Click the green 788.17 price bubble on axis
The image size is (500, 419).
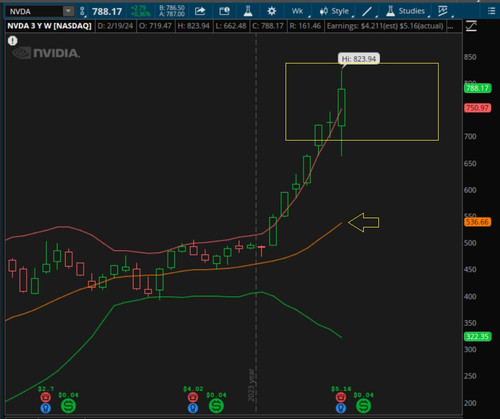477,88
